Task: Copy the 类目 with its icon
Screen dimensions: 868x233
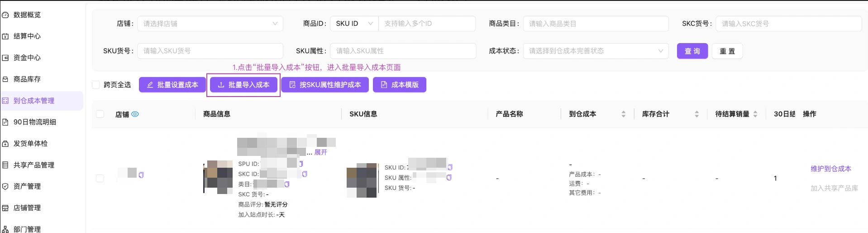Action: coord(286,184)
